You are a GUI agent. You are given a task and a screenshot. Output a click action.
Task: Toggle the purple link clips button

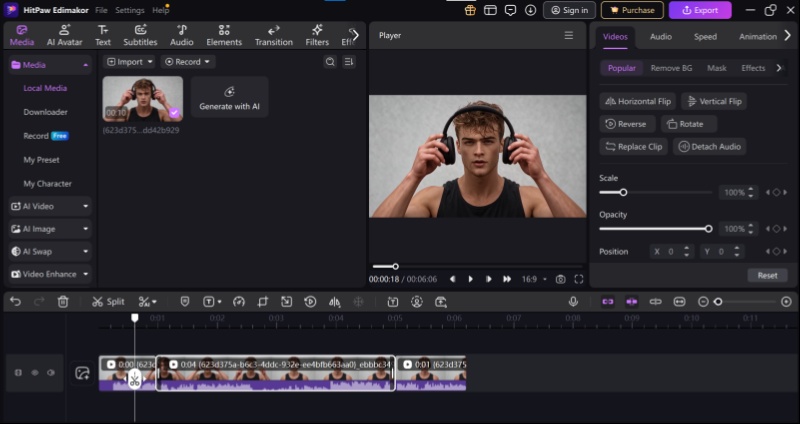pyautogui.click(x=608, y=302)
